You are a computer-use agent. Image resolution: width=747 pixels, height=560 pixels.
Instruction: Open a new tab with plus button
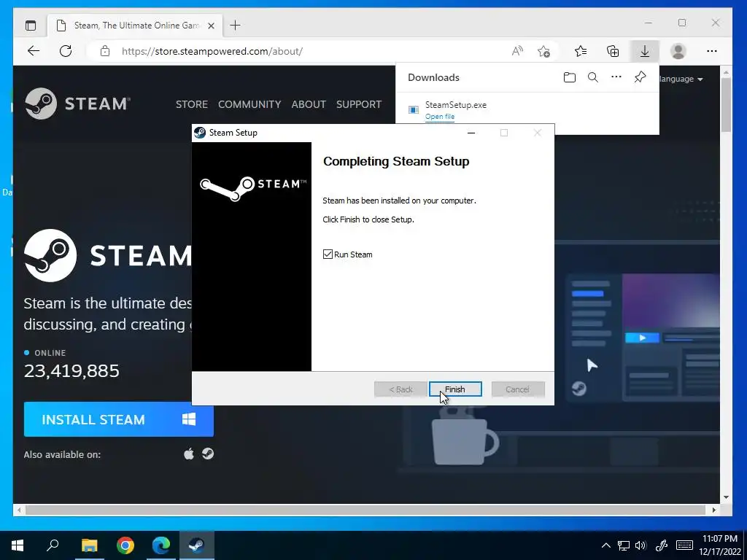point(236,26)
